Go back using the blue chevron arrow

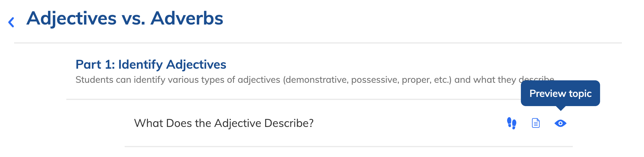[11, 22]
